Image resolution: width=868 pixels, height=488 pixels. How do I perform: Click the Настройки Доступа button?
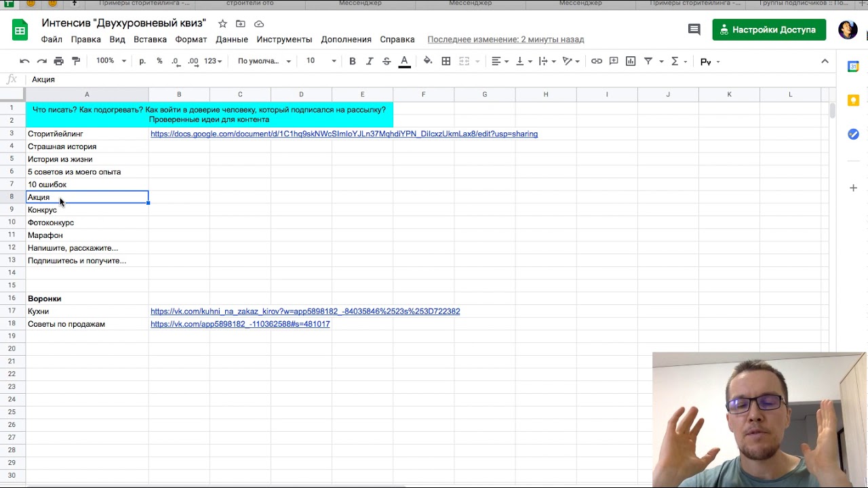768,30
